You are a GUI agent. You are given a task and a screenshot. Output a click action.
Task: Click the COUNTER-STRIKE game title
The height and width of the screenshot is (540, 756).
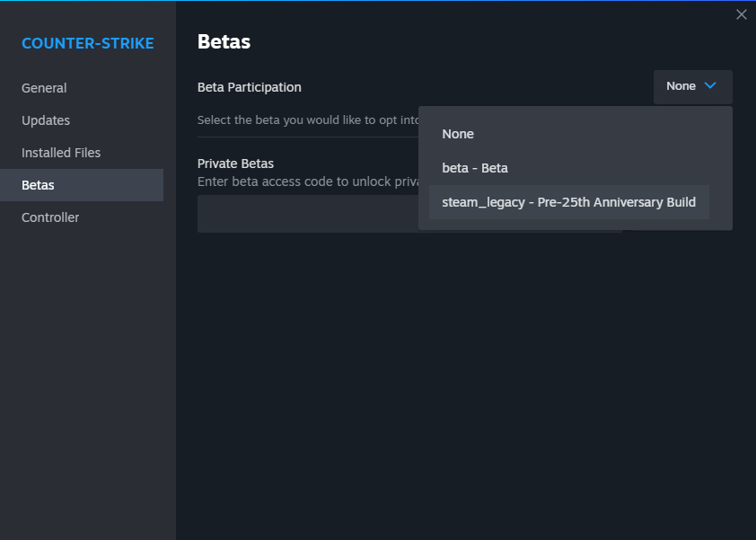(88, 43)
